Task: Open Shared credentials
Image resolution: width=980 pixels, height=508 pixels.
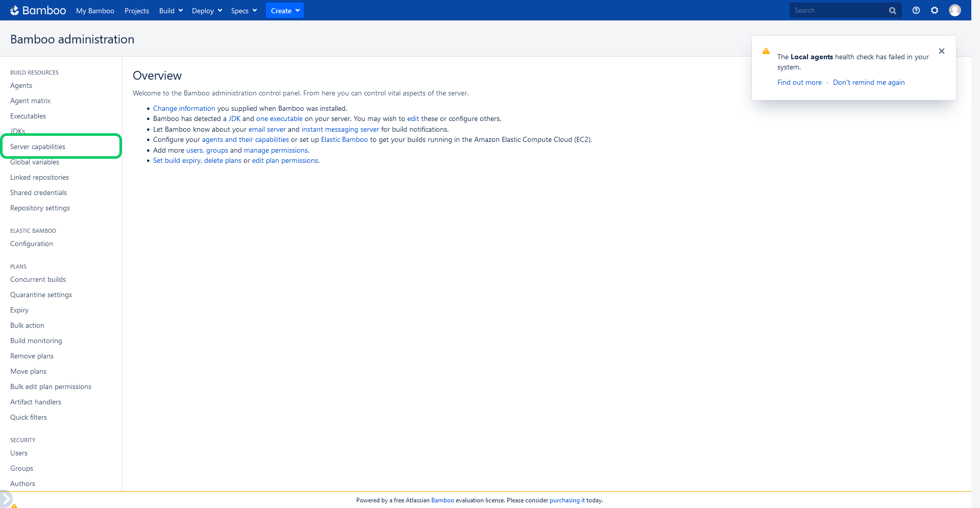Action: [x=38, y=192]
